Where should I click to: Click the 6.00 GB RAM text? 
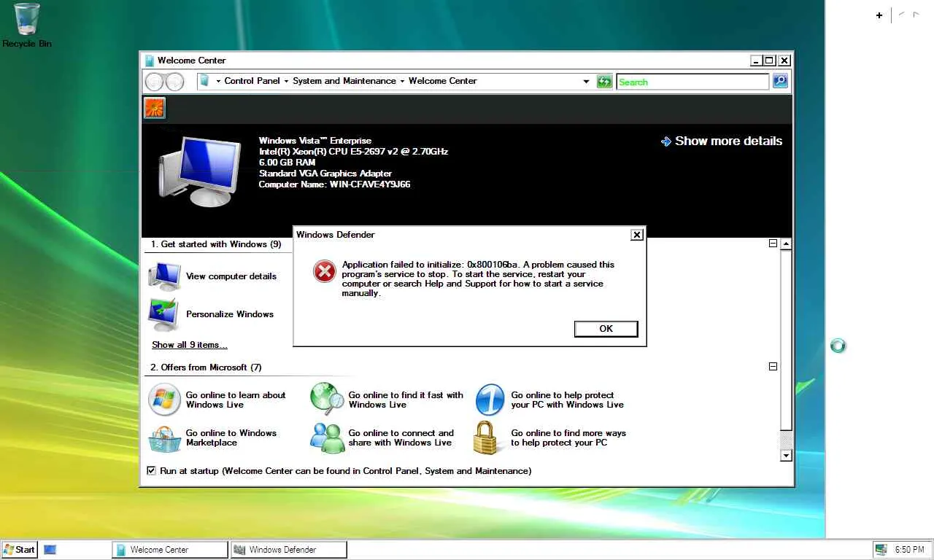click(x=287, y=163)
